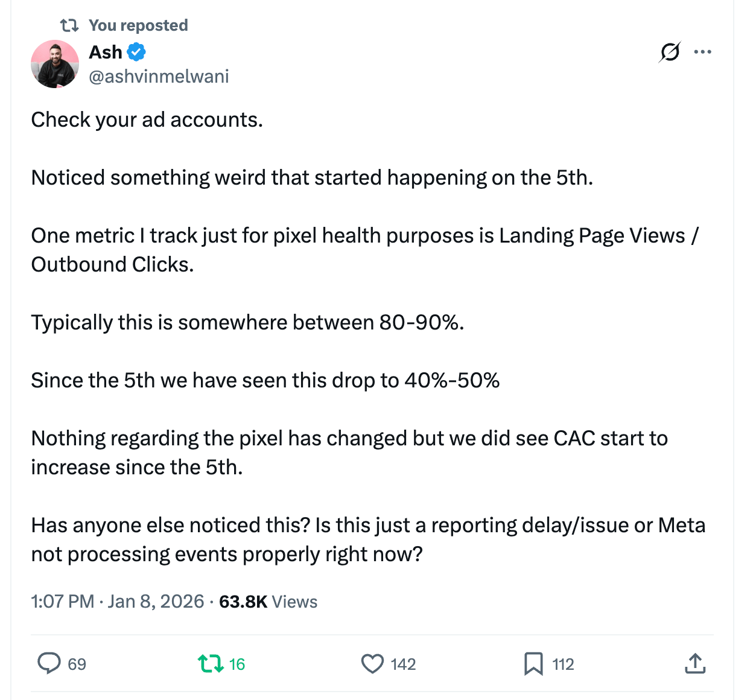Click the 69 replies count
This screenshot has width=753, height=700.
[77, 664]
